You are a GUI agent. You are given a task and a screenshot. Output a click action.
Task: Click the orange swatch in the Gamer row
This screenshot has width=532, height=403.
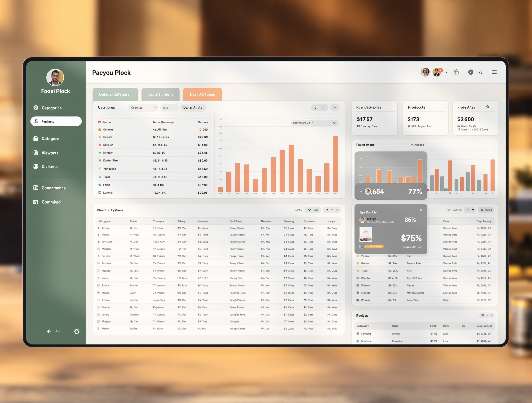358,263
